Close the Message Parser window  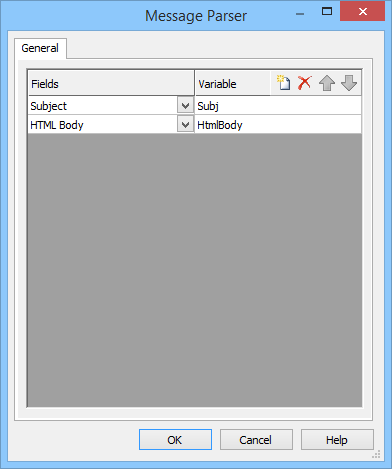point(362,12)
